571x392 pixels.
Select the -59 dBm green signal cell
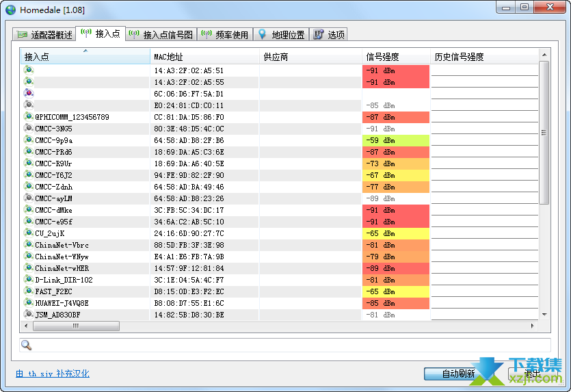(396, 140)
